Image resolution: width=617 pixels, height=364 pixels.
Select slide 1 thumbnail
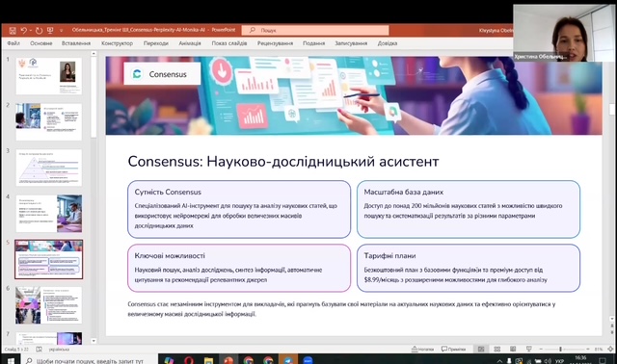49,76
